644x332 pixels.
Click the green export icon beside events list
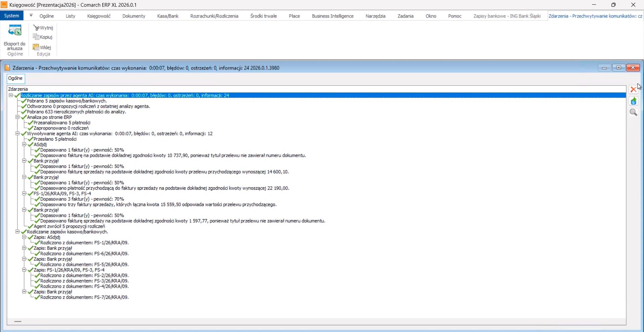633,101
